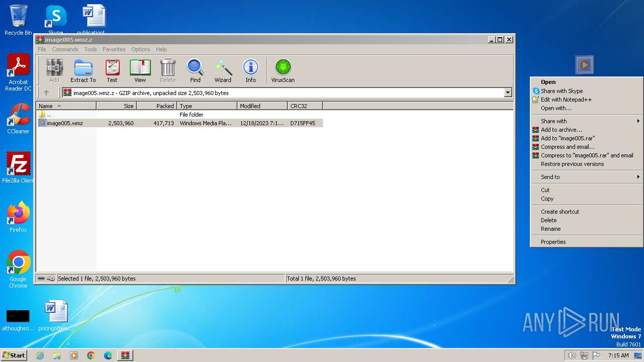
Task: Show archive Info icon
Action: (x=251, y=71)
